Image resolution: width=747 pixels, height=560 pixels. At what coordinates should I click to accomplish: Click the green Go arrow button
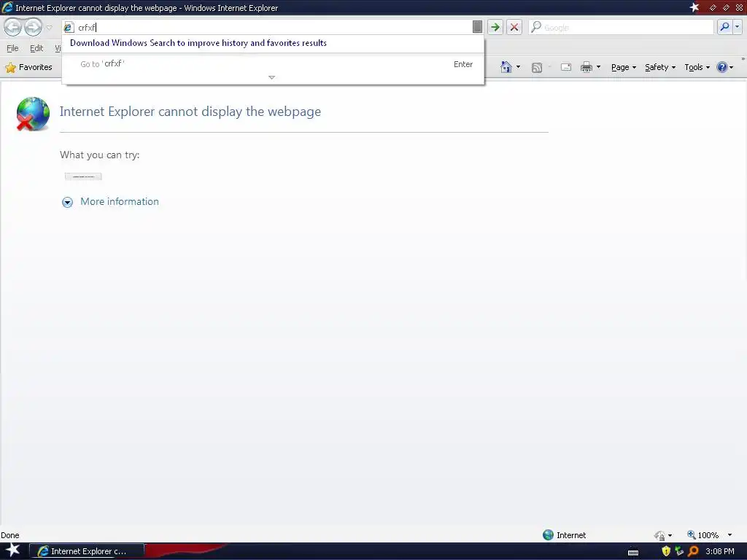pos(495,27)
